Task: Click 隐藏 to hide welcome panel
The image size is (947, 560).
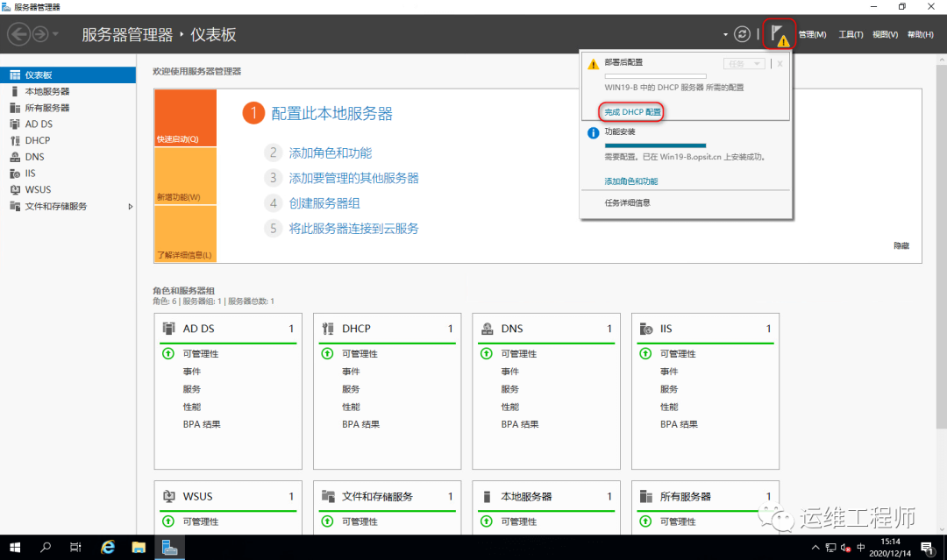Action: click(901, 245)
